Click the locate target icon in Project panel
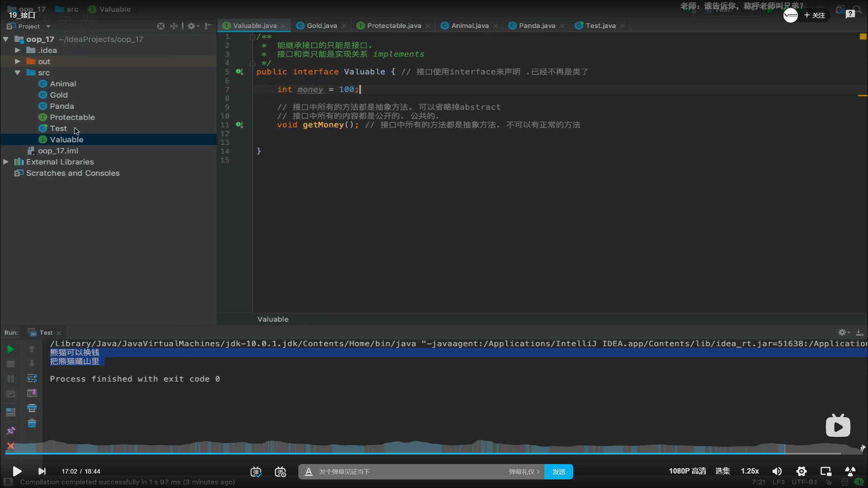Screen dimensions: 868x488 pos(160,26)
